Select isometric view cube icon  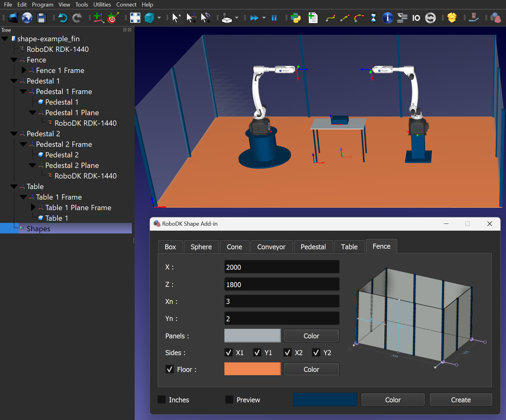(x=149, y=18)
